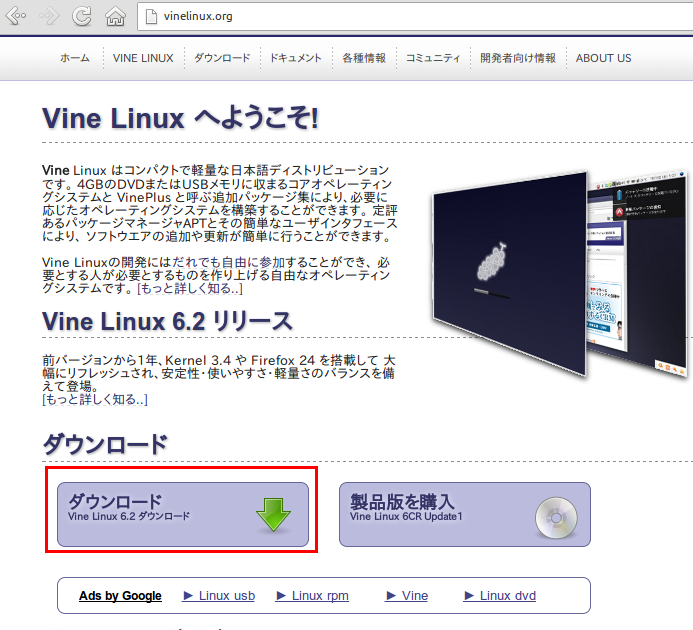Go to the browser home page icon
The width and height of the screenshot is (693, 630).
pos(115,16)
